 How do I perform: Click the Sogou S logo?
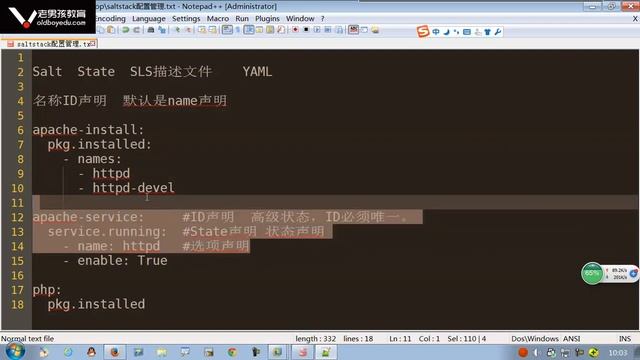[x=423, y=31]
